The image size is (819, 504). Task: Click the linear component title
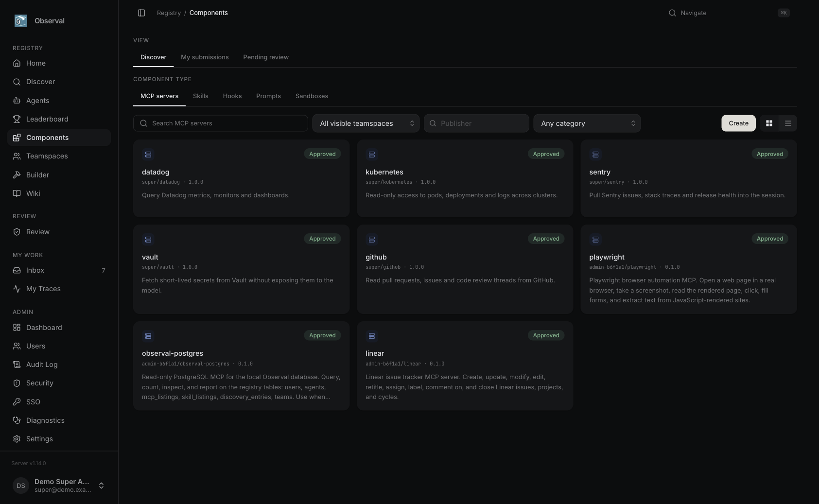pos(375,353)
